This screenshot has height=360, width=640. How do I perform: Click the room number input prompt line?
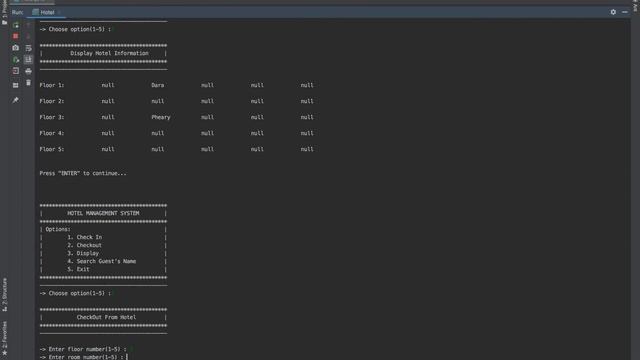click(83, 357)
